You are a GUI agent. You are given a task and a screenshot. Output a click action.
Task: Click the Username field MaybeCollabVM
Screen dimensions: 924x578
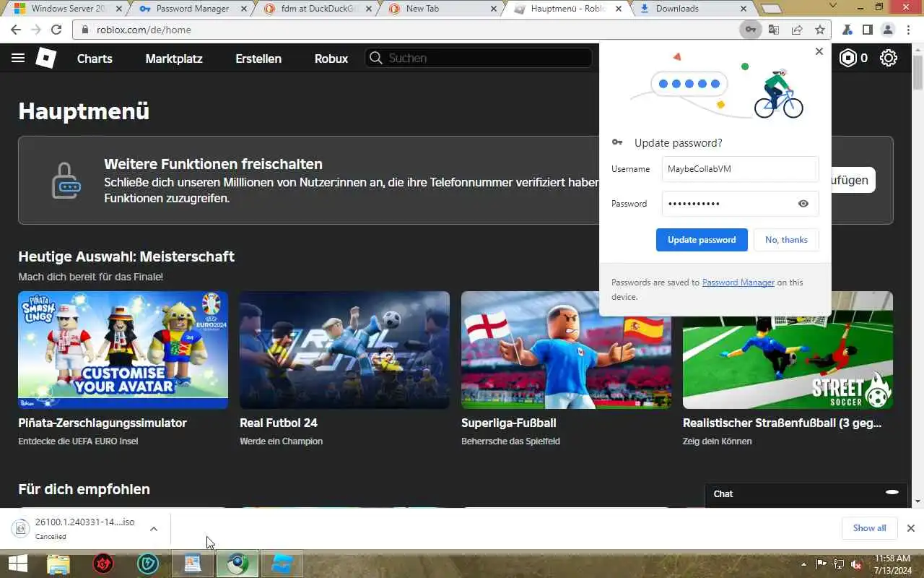click(x=740, y=169)
